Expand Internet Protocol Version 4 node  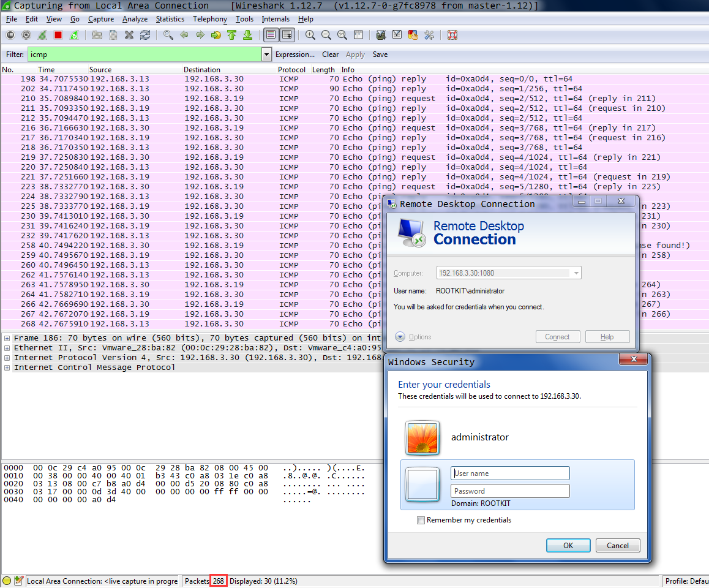coord(7,358)
